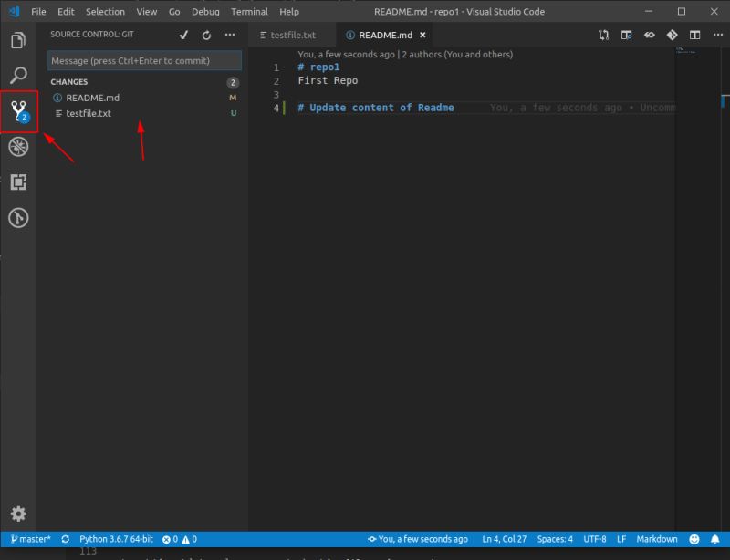Open the Search view
Screen dimensions: 730x560
point(18,75)
